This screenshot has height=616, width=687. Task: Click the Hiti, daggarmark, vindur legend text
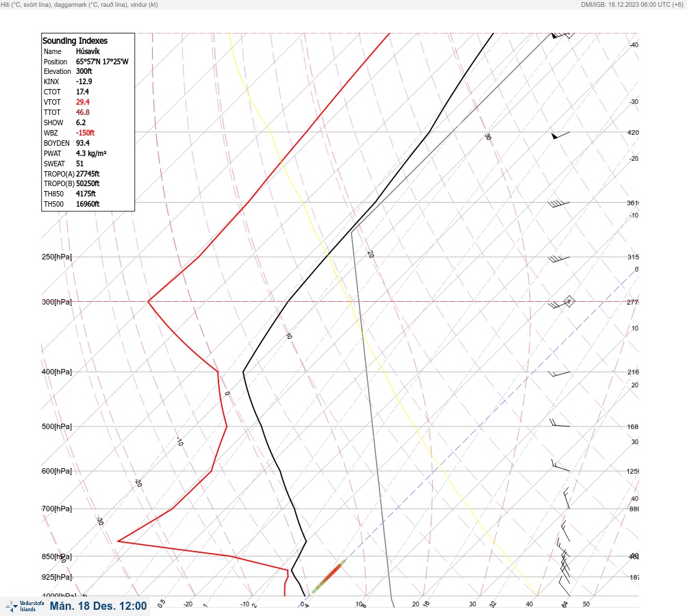pos(79,4)
